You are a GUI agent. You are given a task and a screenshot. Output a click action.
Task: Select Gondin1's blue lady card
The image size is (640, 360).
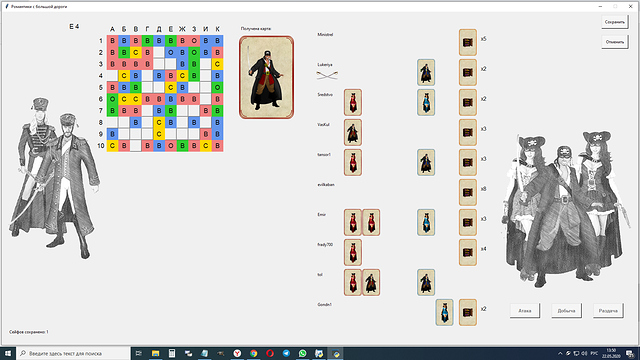tap(444, 312)
